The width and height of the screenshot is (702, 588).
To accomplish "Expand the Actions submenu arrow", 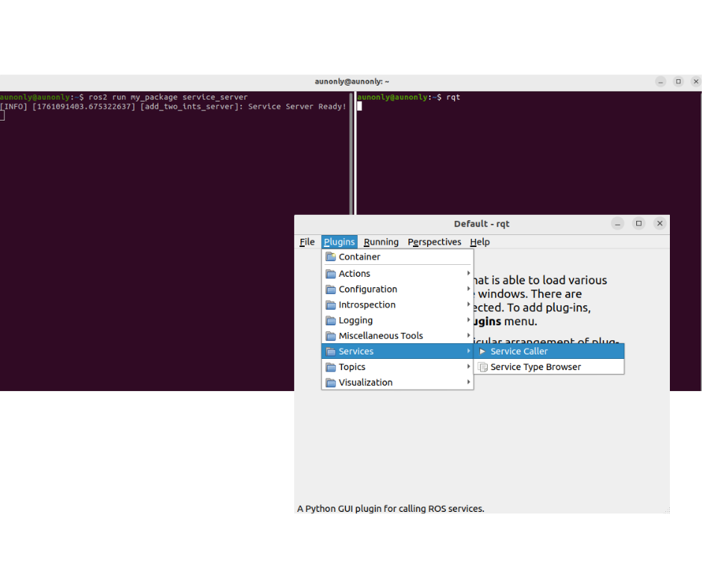I will (x=469, y=274).
